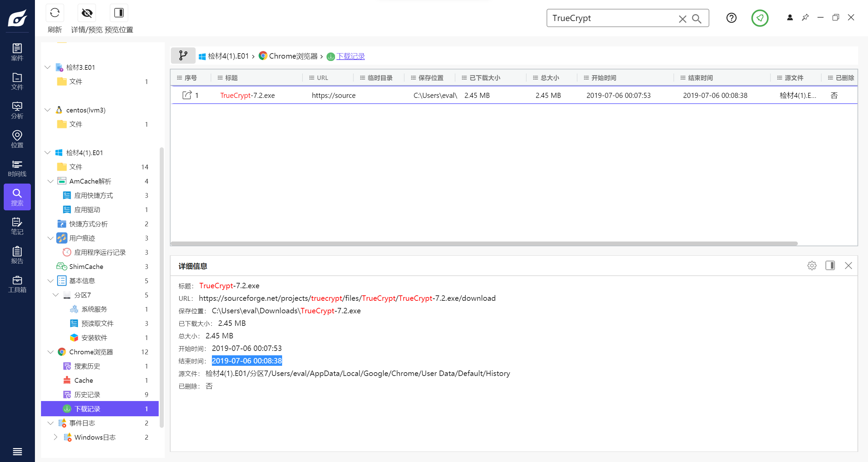This screenshot has width=868, height=462.
Task: Close the detail info (详细信息) panel
Action: (848, 266)
